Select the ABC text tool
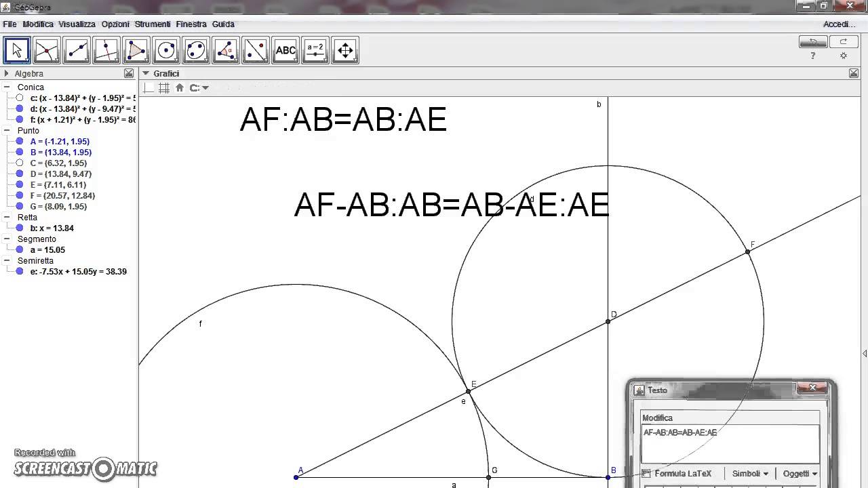This screenshot has height=488, width=868. 285,50
